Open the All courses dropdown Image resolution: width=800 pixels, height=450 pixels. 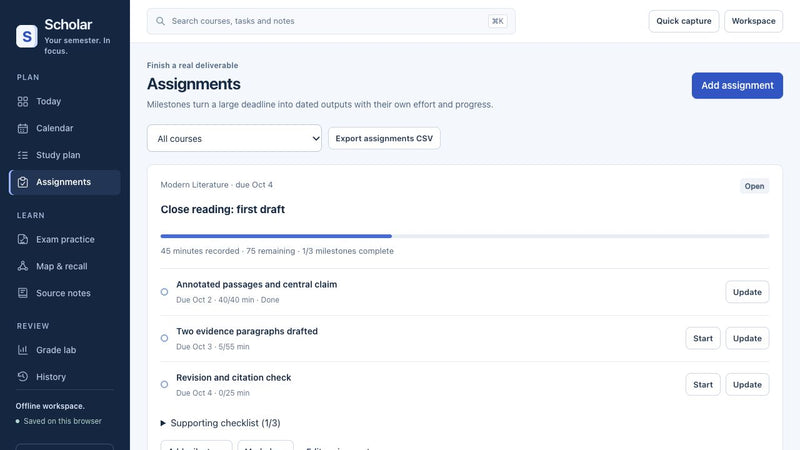click(x=234, y=138)
